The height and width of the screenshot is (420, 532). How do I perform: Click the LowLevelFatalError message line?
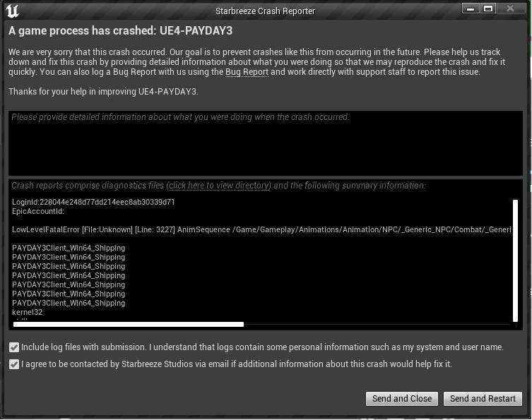[x=261, y=230]
